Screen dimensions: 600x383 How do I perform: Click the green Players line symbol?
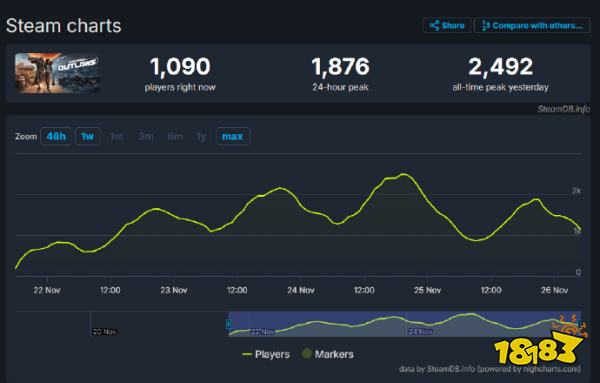[x=247, y=354]
